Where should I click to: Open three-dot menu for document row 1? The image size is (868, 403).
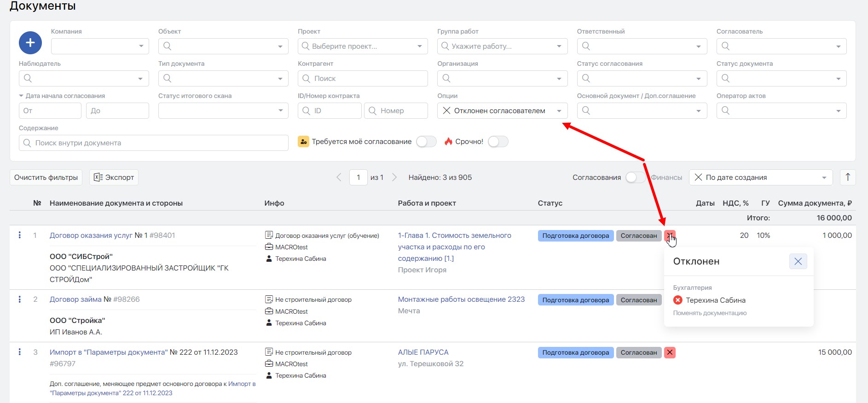19,235
